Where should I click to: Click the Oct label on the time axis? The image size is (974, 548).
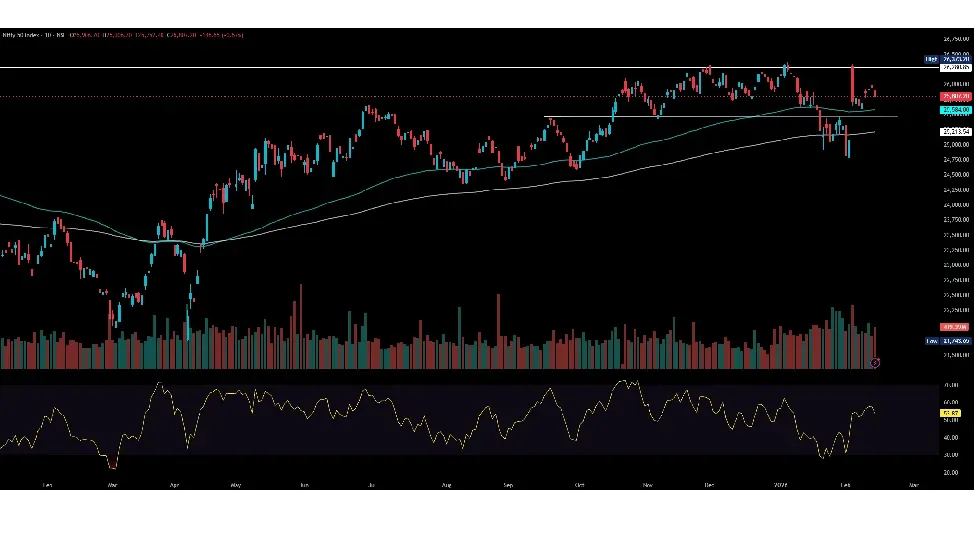(578, 485)
